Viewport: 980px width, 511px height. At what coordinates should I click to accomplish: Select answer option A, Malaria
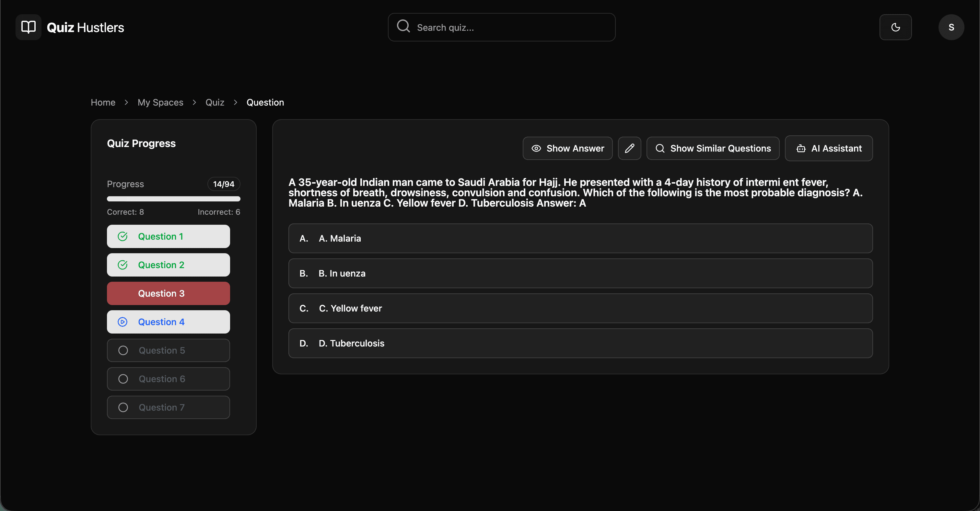[580, 238]
